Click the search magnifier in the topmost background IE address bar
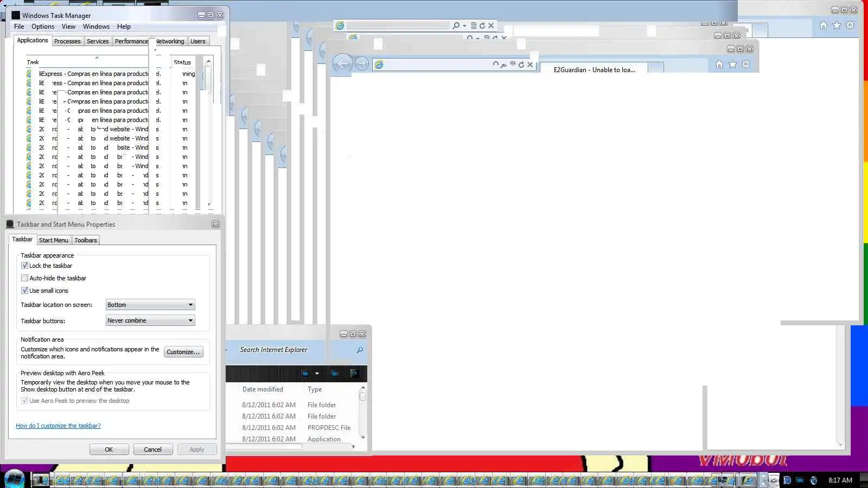The width and height of the screenshot is (868, 488). [456, 25]
